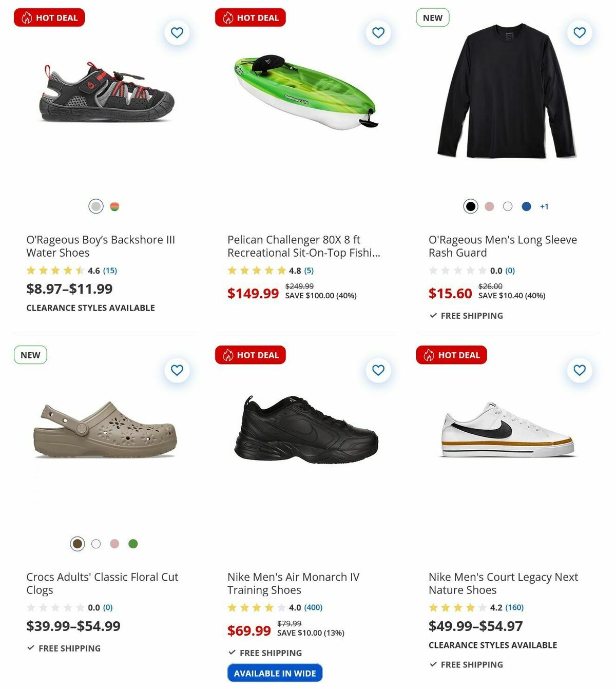Add the Pelican Challenger kayak to wishlist
Image resolution: width=616 pixels, height=689 pixels.
point(378,32)
